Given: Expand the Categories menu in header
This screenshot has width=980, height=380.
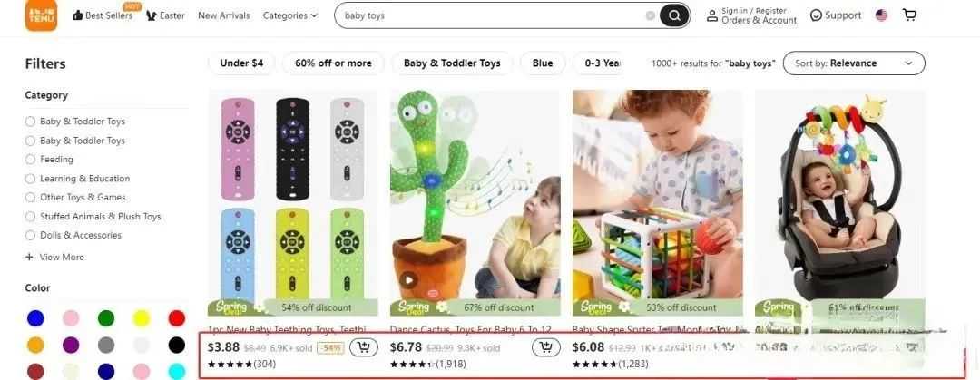Looking at the screenshot, I should click(290, 15).
